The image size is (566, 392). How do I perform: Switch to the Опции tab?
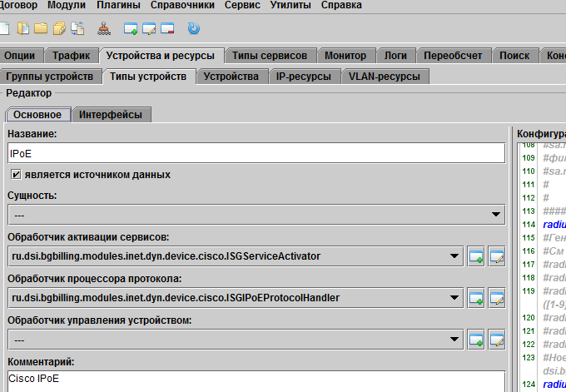point(20,56)
